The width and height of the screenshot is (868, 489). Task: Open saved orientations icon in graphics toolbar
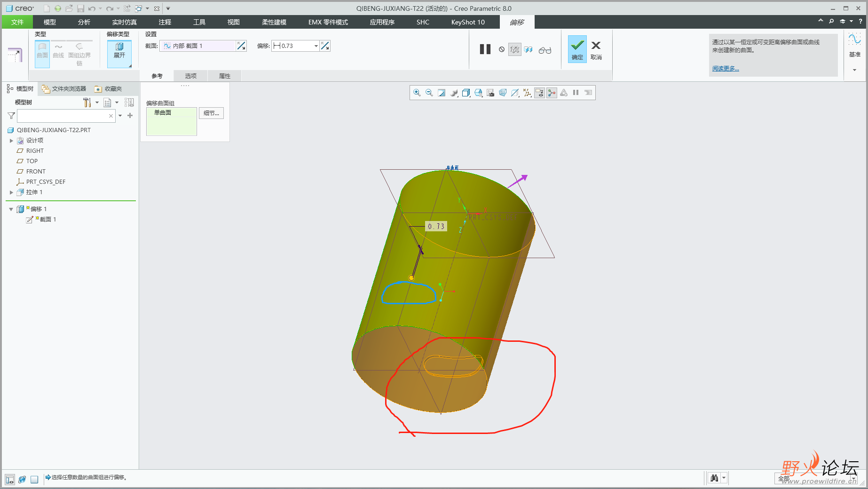pos(478,93)
